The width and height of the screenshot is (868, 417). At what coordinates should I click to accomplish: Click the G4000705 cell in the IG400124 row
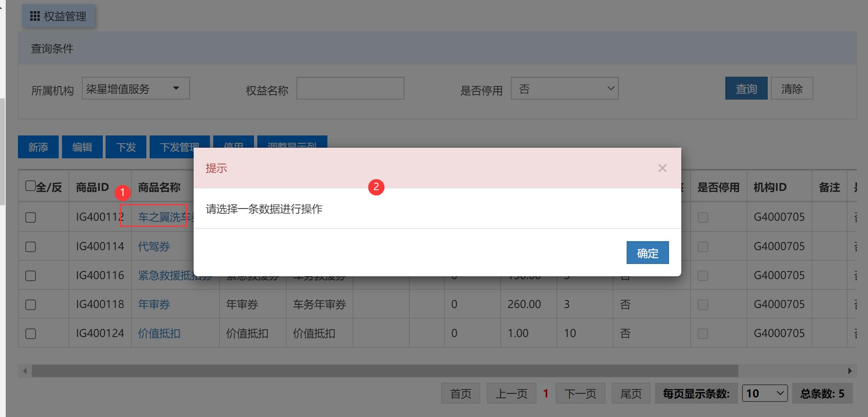[779, 333]
